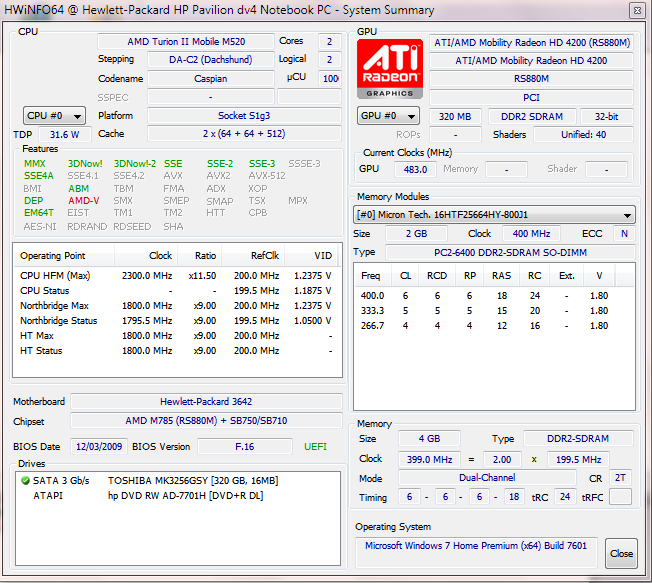The width and height of the screenshot is (652, 583).
Task: Click the tRC value 24 field
Action: coord(565,497)
